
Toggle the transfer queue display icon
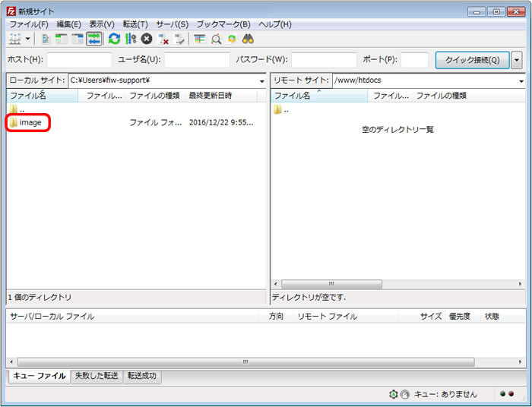94,39
